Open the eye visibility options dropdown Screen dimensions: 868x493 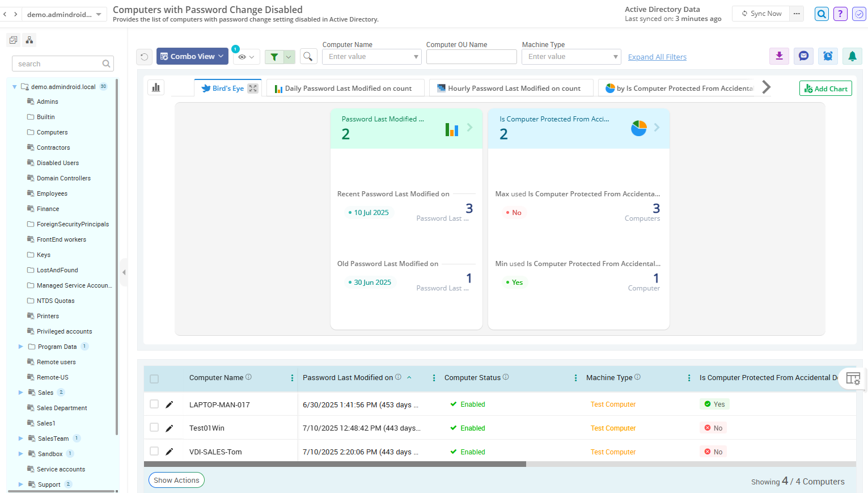click(246, 57)
